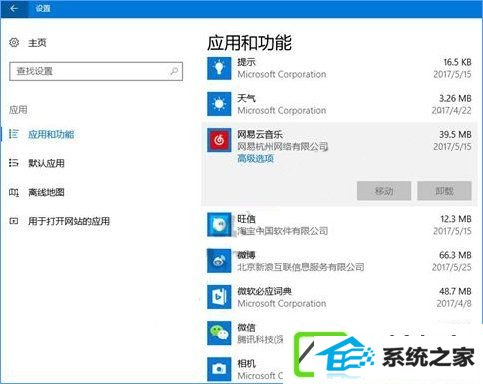Click the 提示 lightbulb app icon
The height and width of the screenshot is (384, 483).
[219, 68]
